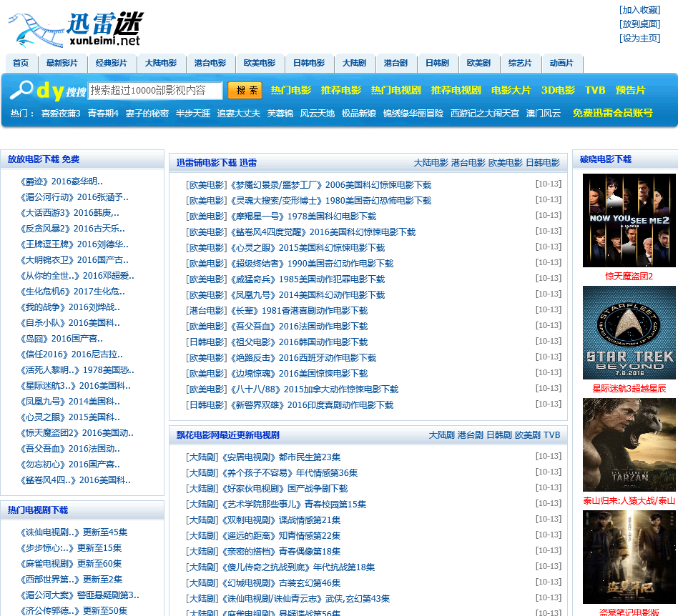Click hot keyword 喜爱夜蒲3
This screenshot has width=678, height=616.
(x=61, y=114)
